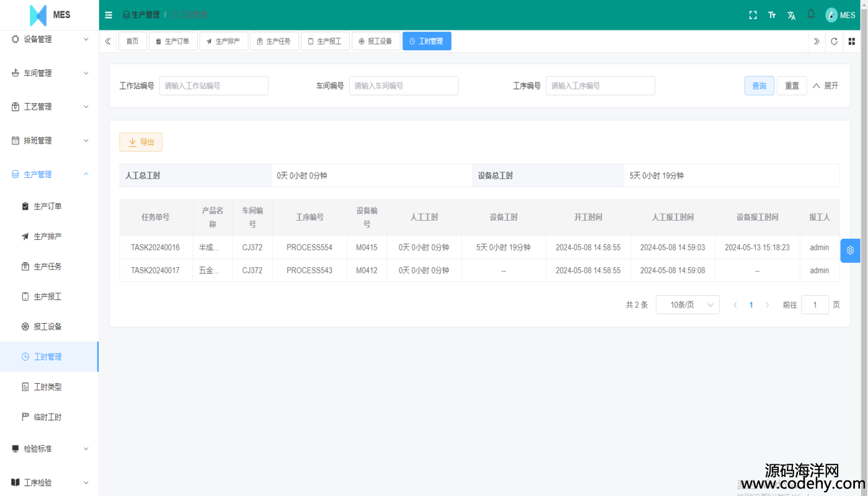
Task: Go to previous page arrow
Action: [x=735, y=305]
